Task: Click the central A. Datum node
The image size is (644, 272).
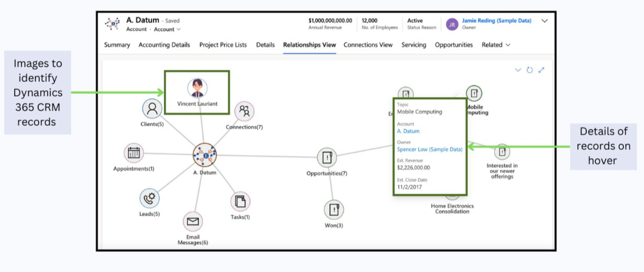Action: (x=204, y=155)
